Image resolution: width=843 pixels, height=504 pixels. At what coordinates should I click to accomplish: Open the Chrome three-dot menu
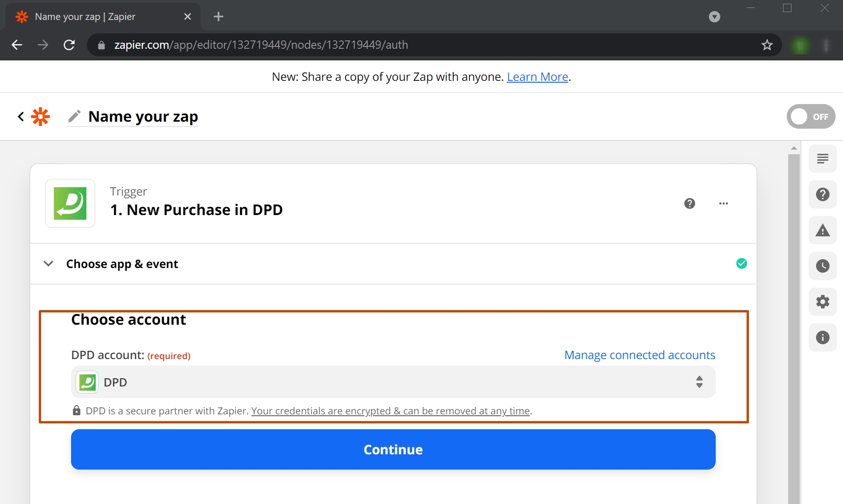click(826, 45)
